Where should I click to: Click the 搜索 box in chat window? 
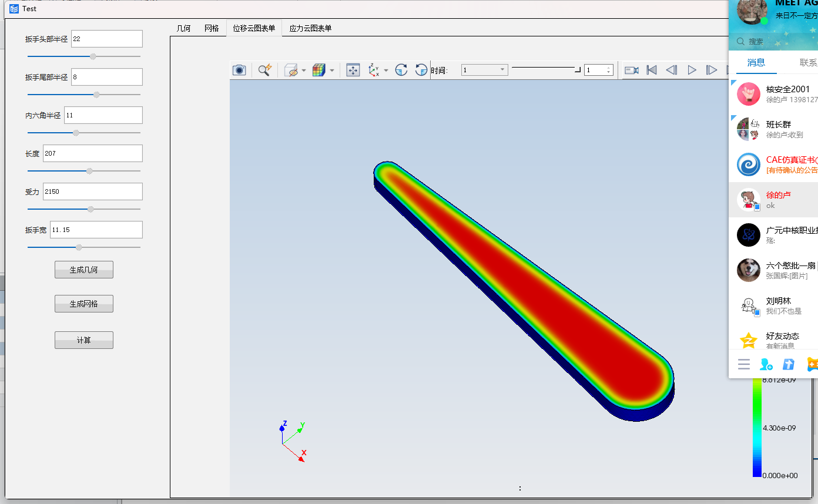(773, 42)
